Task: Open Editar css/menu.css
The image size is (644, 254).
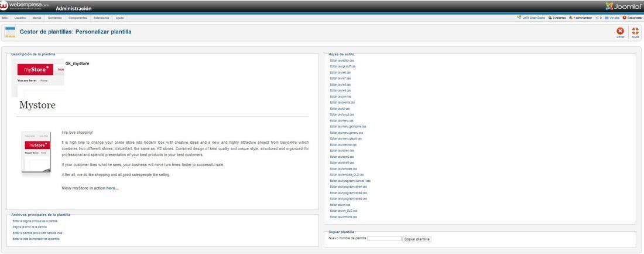Action: click(341, 121)
